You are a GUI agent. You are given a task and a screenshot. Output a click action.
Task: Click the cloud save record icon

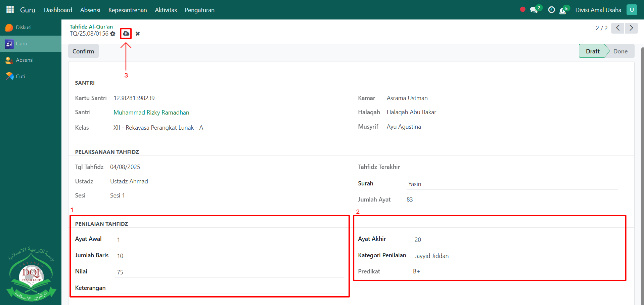point(126,34)
